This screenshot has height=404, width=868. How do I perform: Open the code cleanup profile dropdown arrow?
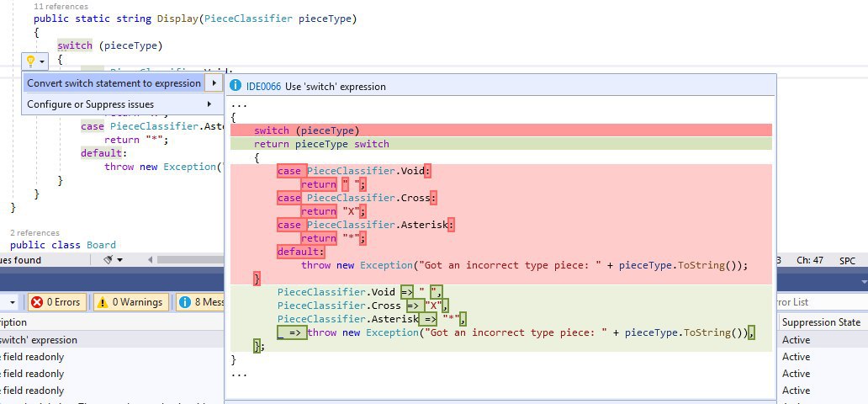pos(119,260)
